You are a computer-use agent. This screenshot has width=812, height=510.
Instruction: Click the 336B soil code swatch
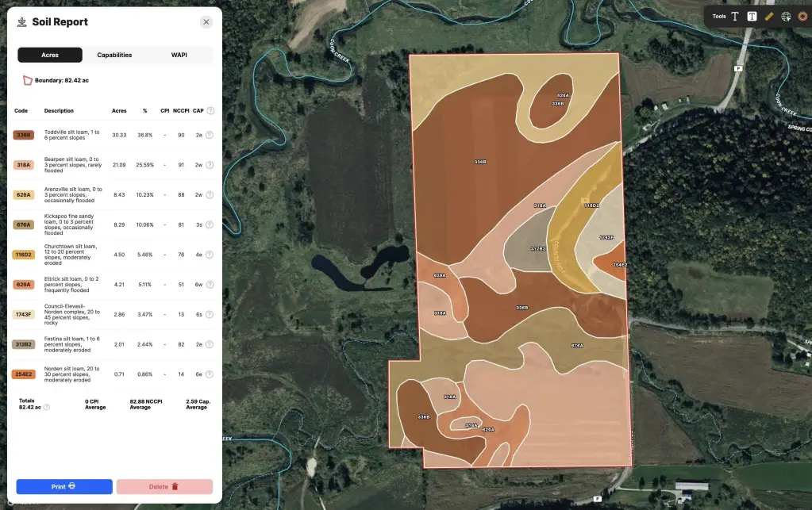[x=23, y=135]
